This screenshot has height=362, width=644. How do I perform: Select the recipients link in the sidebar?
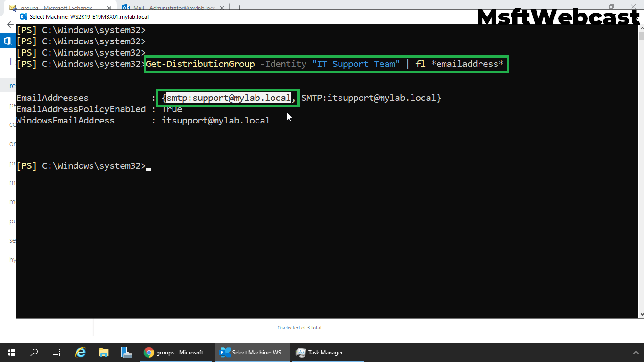point(12,85)
